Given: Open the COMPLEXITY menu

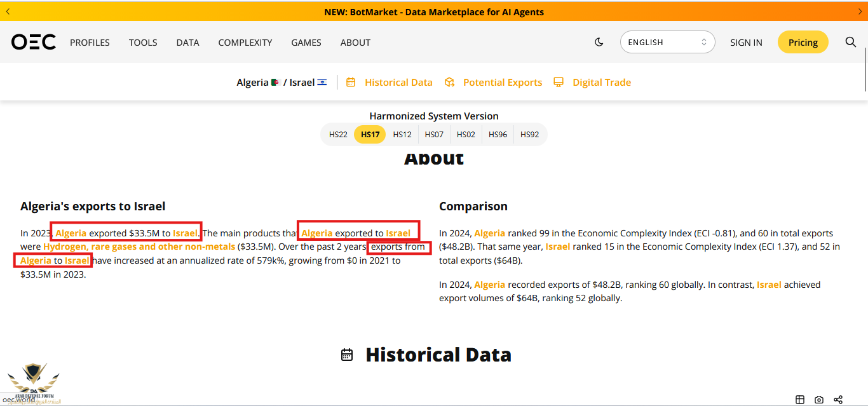Looking at the screenshot, I should (245, 43).
